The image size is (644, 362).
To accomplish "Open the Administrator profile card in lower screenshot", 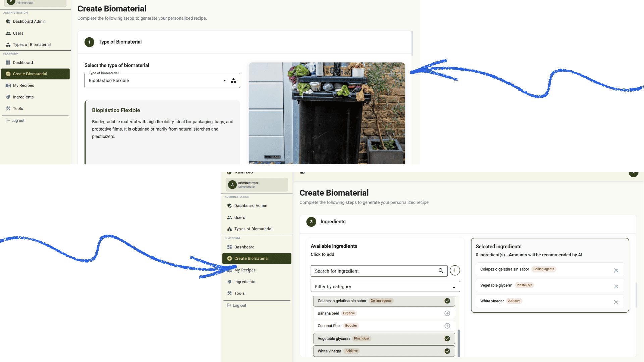I will (257, 185).
